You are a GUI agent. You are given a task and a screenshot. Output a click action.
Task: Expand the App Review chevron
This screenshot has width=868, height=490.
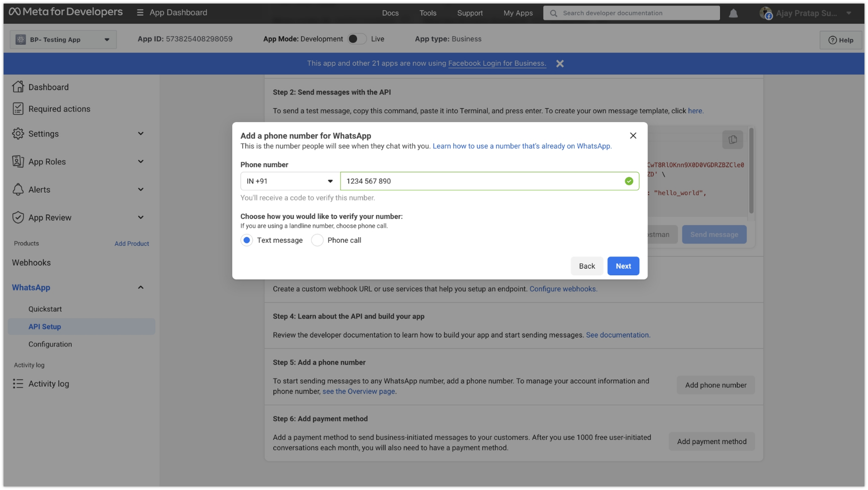click(x=140, y=217)
